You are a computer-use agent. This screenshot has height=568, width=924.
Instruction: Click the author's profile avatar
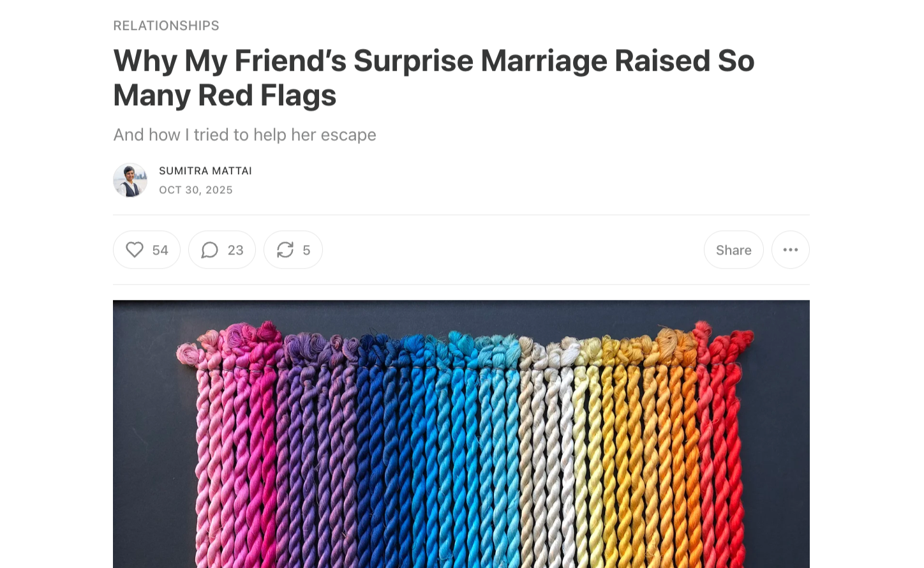tap(130, 180)
